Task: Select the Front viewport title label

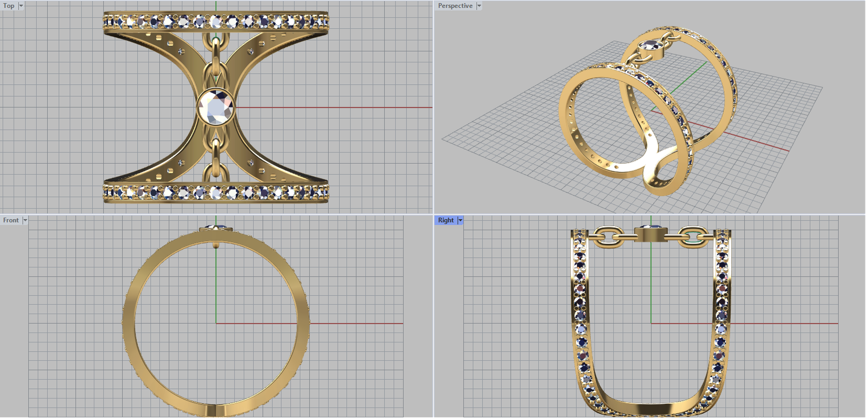Action: tap(11, 220)
